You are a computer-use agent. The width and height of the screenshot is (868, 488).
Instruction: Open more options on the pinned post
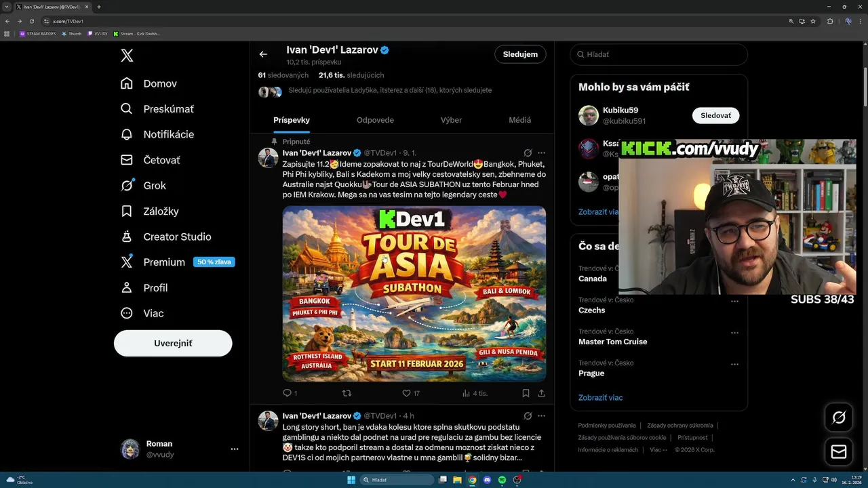(x=541, y=152)
